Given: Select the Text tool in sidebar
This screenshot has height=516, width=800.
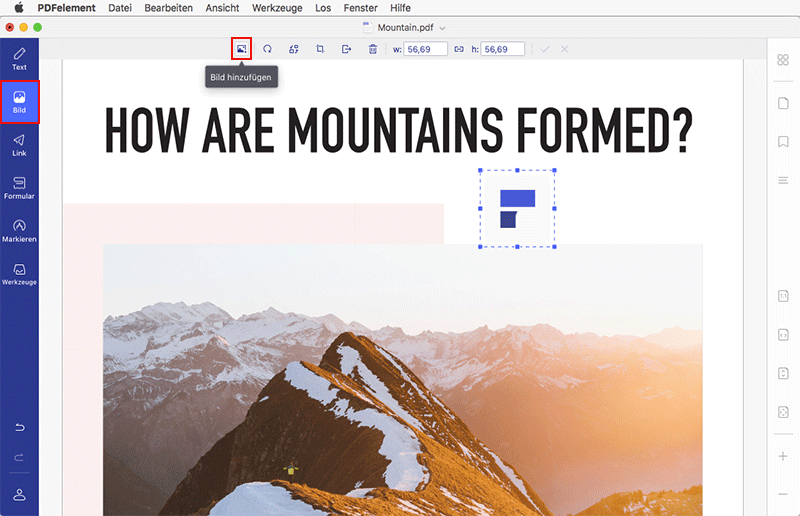Looking at the screenshot, I should (19, 59).
